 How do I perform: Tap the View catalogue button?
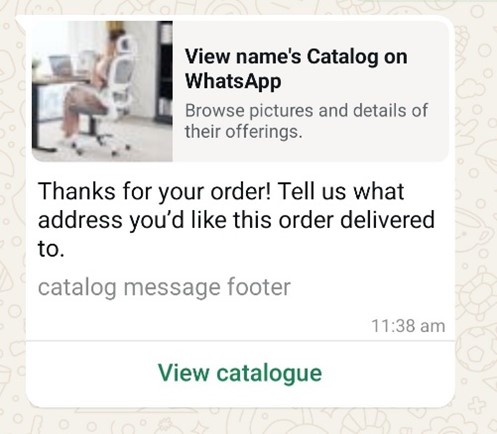point(240,373)
